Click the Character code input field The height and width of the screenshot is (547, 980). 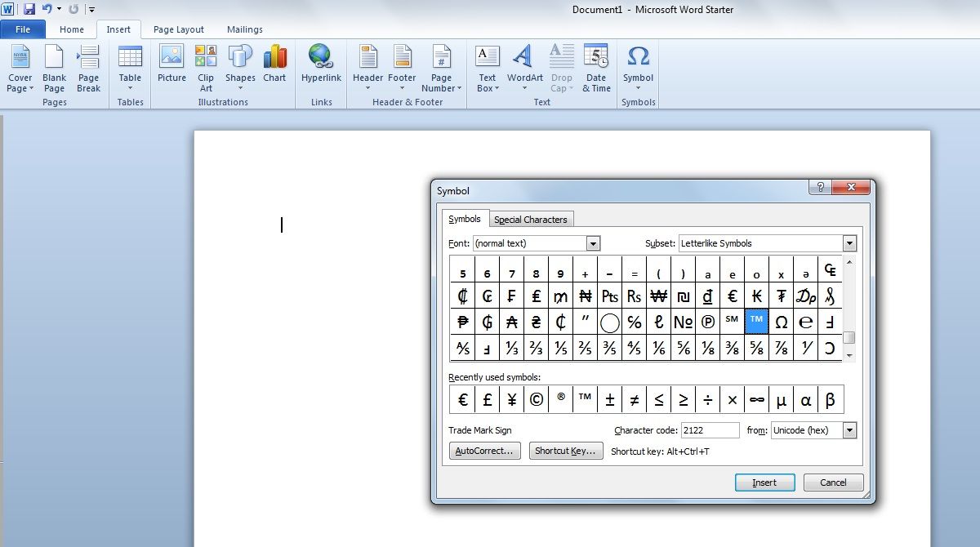tap(710, 430)
